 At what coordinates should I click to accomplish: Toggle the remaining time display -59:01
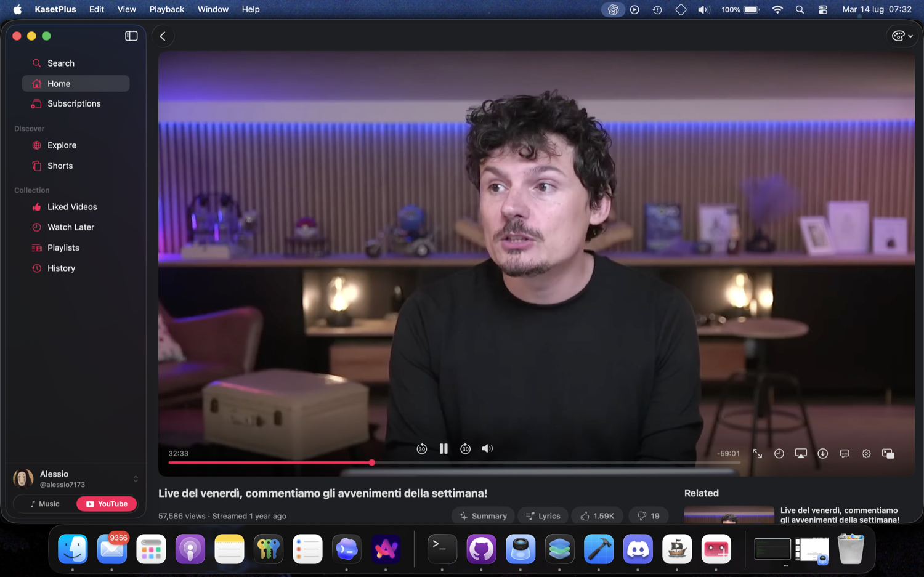728,453
